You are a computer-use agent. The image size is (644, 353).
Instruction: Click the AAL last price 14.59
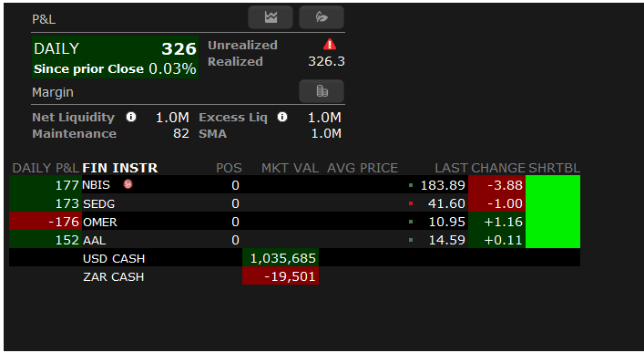447,240
